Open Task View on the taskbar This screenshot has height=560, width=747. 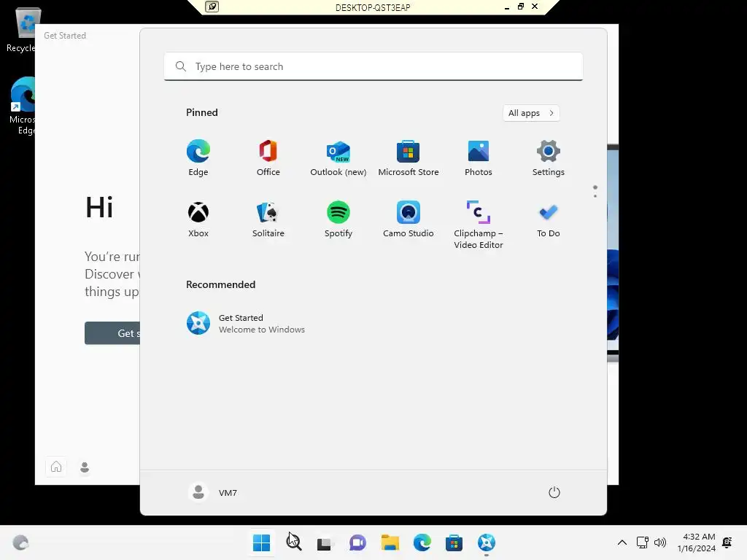coord(325,542)
